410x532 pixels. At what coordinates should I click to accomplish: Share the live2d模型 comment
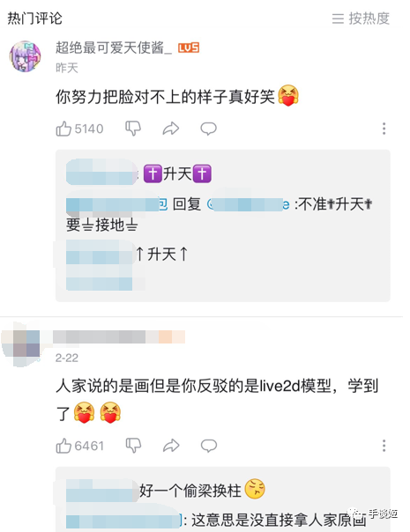(171, 446)
